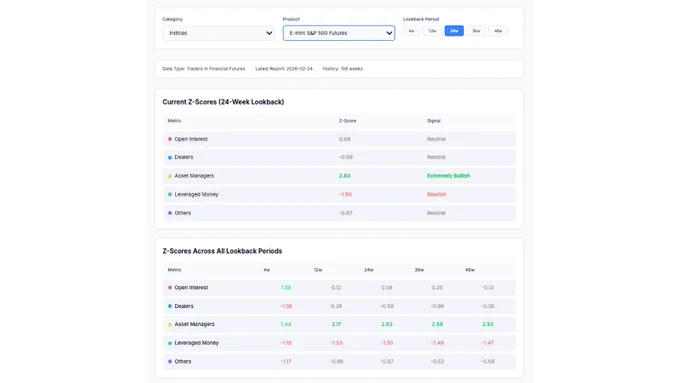Image resolution: width=680 pixels, height=383 pixels.
Task: Click Others -0.87 in Current Z-Scores table
Action: click(x=346, y=213)
